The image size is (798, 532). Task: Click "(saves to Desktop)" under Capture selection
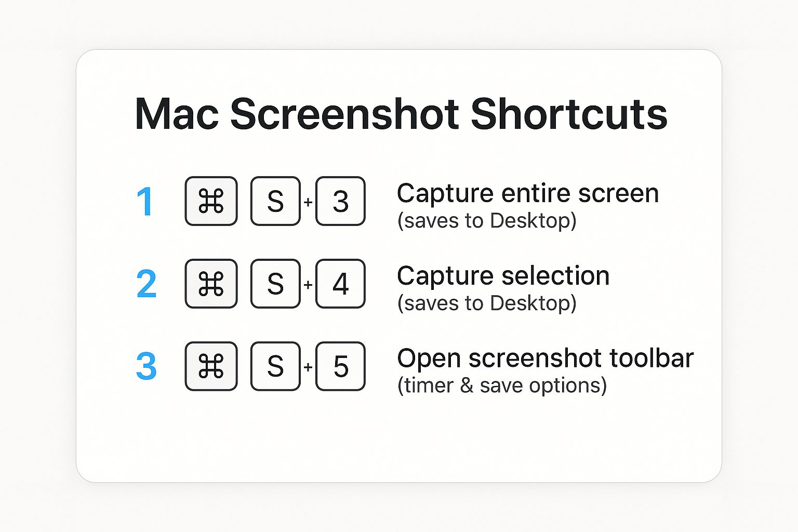(x=487, y=303)
